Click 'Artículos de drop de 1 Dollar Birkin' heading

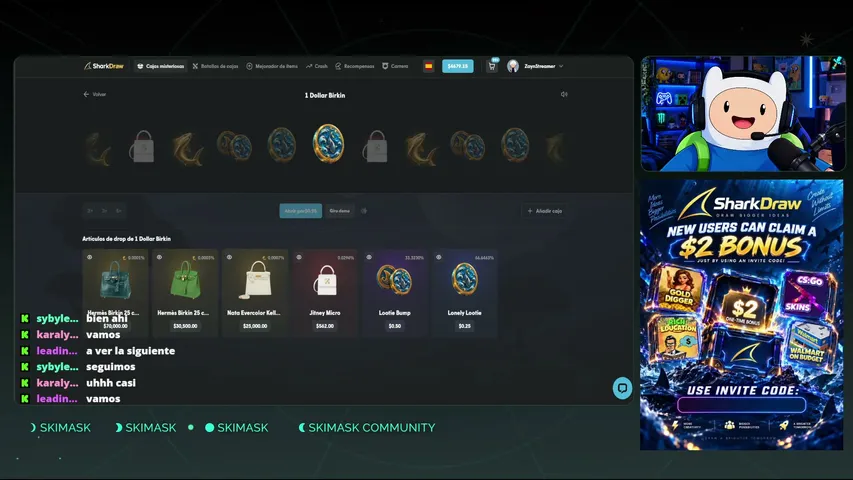(x=126, y=238)
